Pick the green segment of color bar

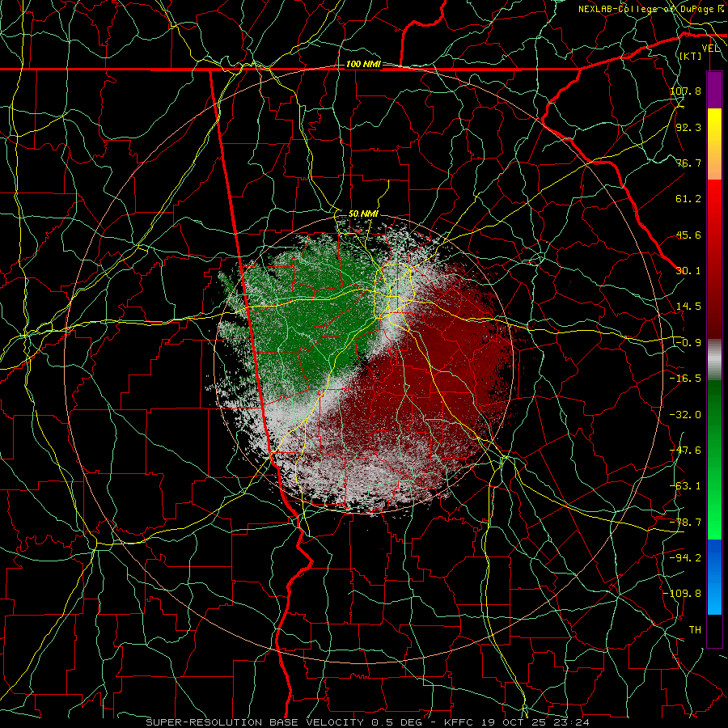coord(714,459)
